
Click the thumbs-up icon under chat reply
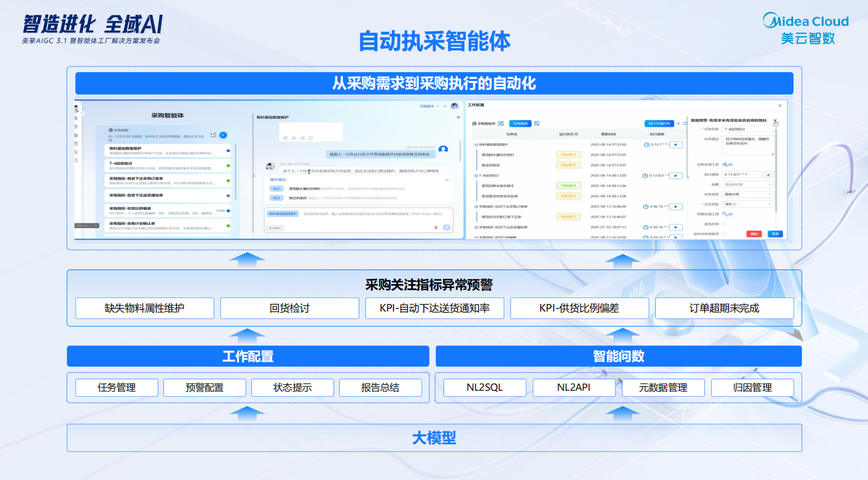pos(294,138)
